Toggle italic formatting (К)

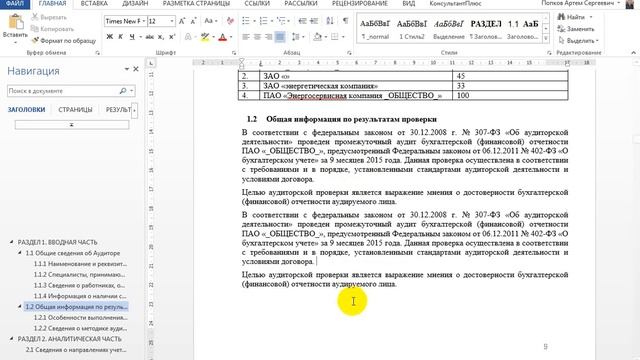(120, 37)
